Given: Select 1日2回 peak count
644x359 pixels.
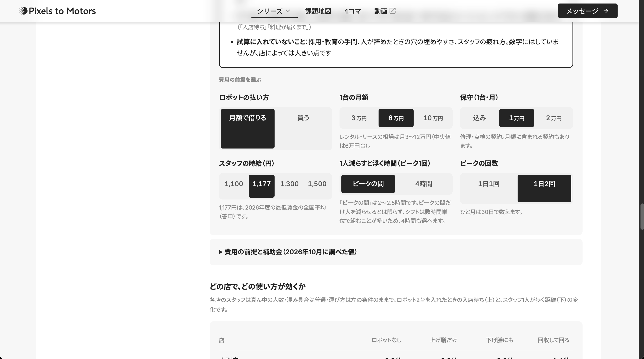Looking at the screenshot, I should (x=544, y=188).
